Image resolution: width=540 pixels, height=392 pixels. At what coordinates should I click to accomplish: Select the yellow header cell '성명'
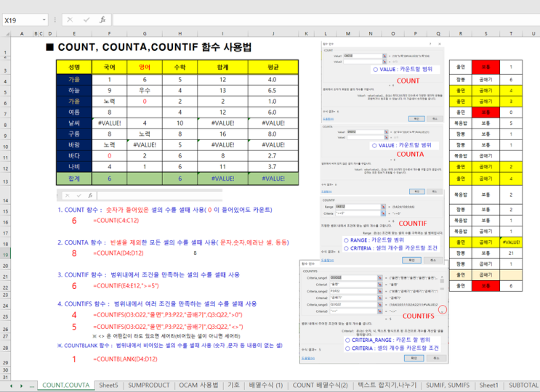tap(74, 67)
